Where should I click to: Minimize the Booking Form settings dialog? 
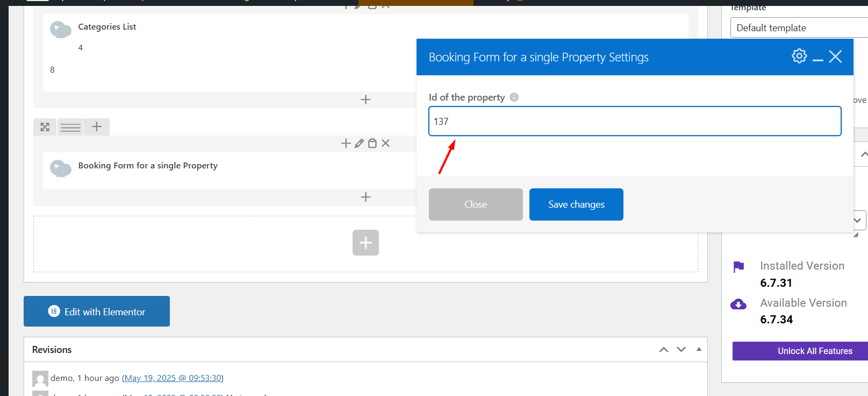(x=817, y=57)
